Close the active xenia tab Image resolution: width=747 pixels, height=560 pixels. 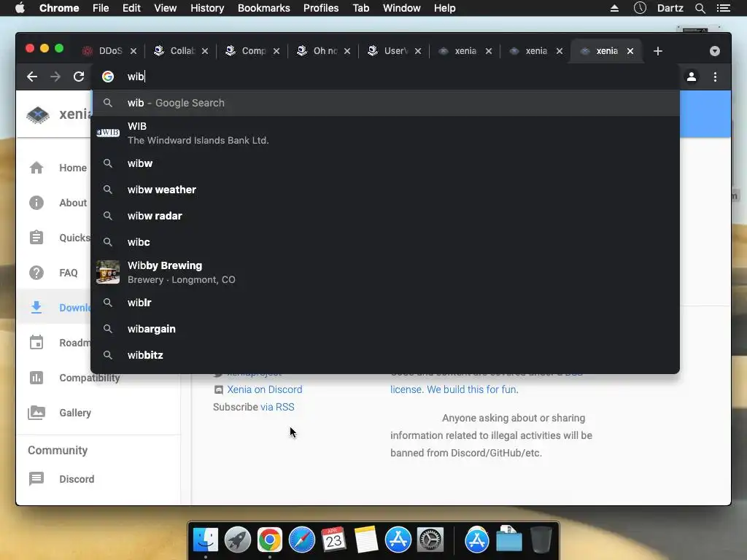pos(630,51)
